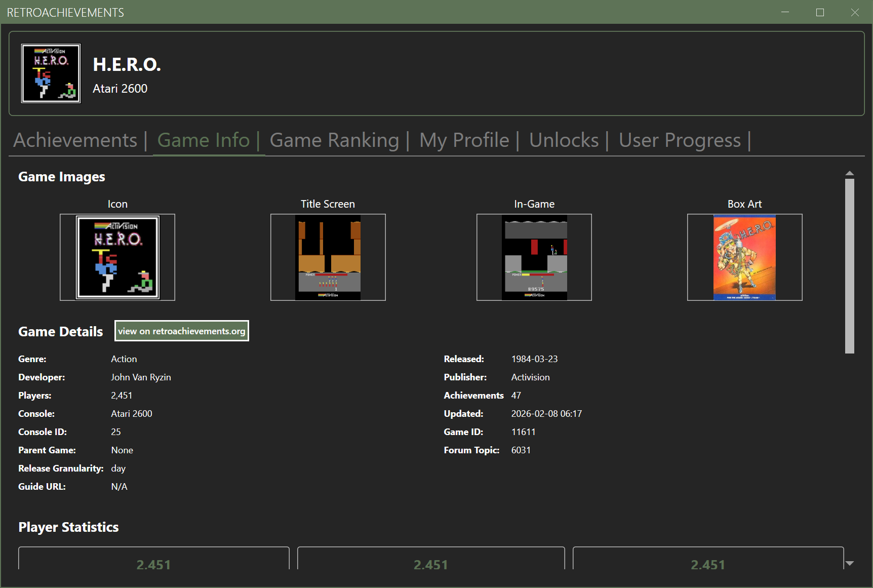Select the Console value Atari 2600
Image resolution: width=873 pixels, height=588 pixels.
(x=132, y=414)
